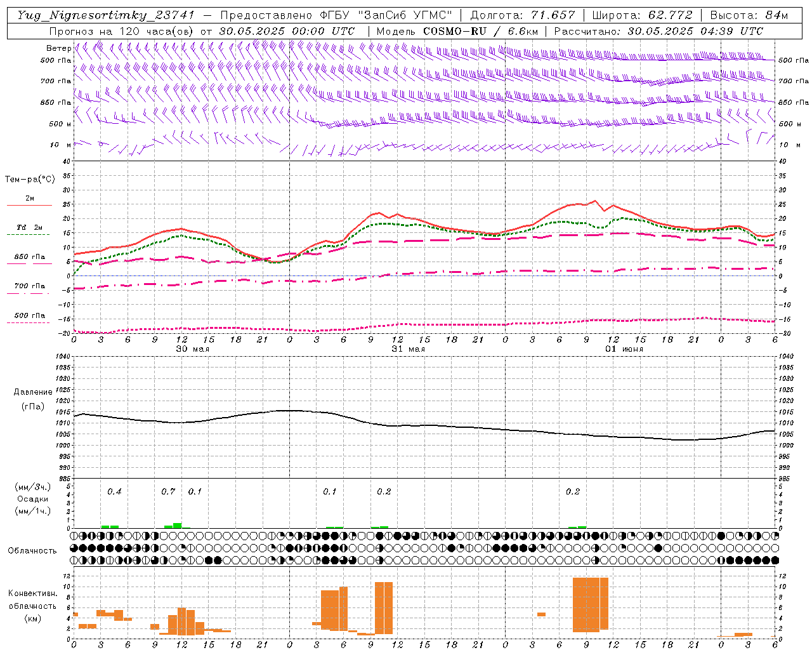
Task: Click the red 2м legend line sample
Action: [29, 205]
